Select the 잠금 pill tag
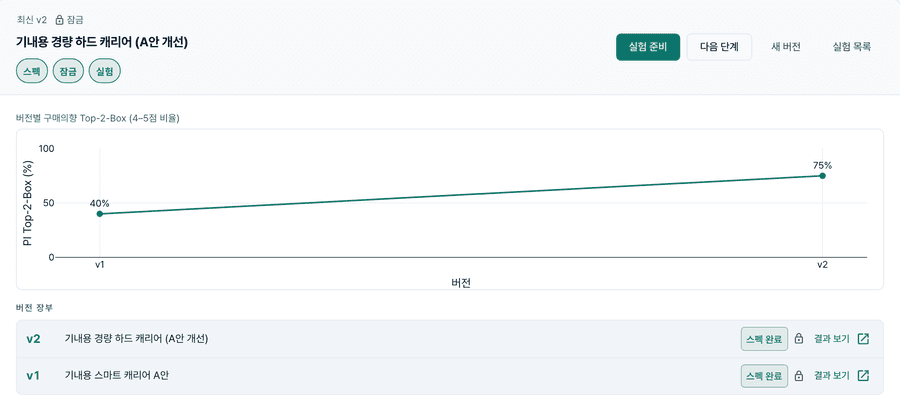Screen dimensions: 900x404 coord(68,72)
